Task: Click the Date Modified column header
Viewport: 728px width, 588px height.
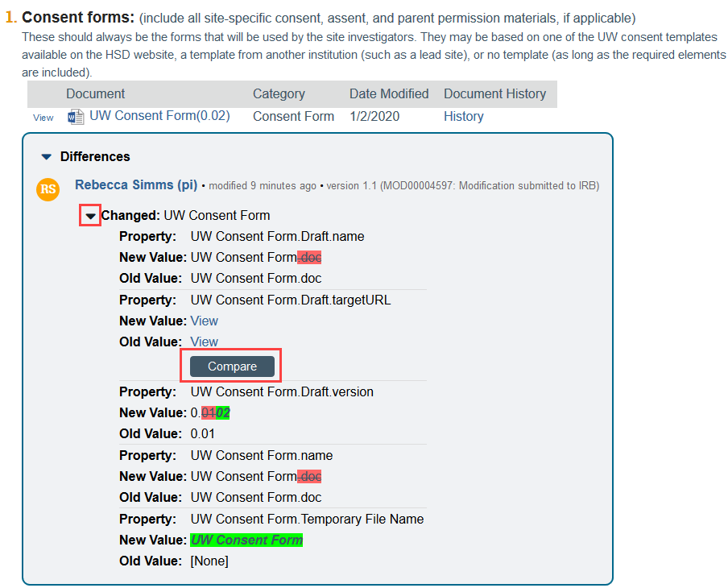Action: pos(389,94)
